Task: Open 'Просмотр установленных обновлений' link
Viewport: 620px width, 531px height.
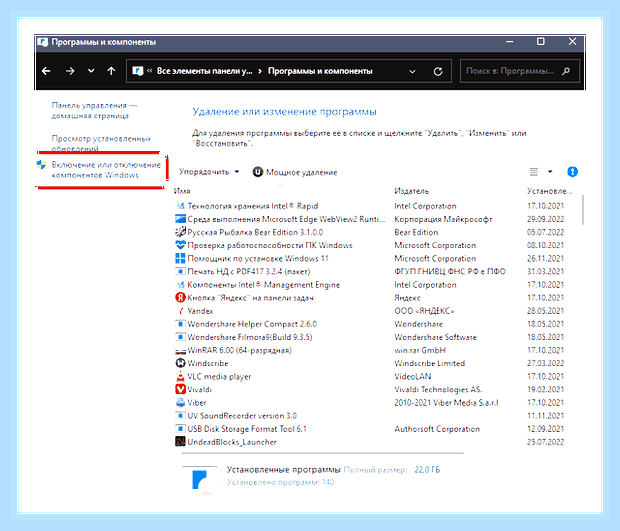Action: (x=101, y=144)
